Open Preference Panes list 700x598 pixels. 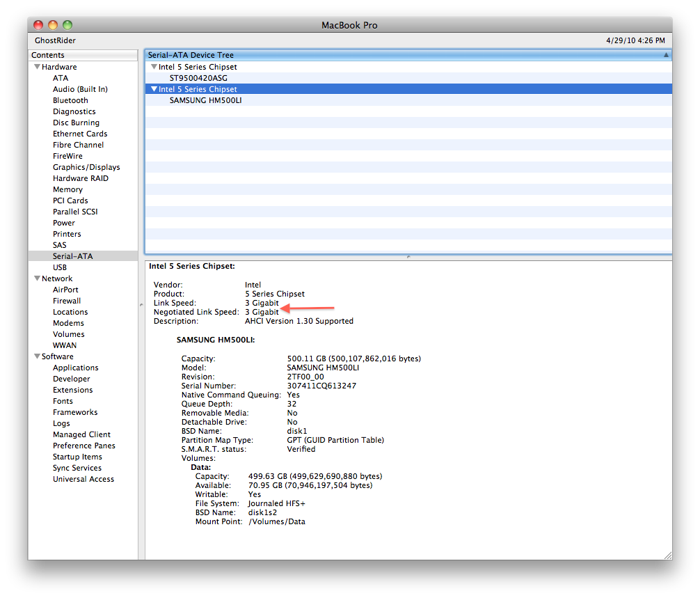[x=84, y=446]
